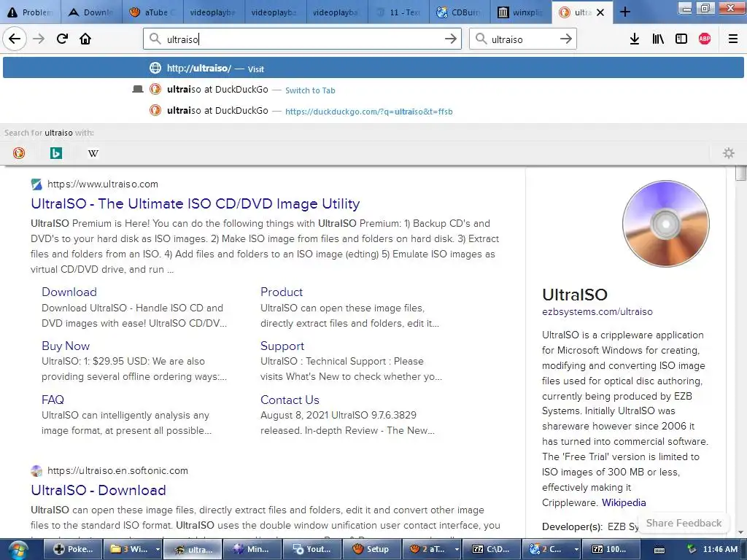
Task: Open the Adblock Plus extension icon
Action: [705, 39]
